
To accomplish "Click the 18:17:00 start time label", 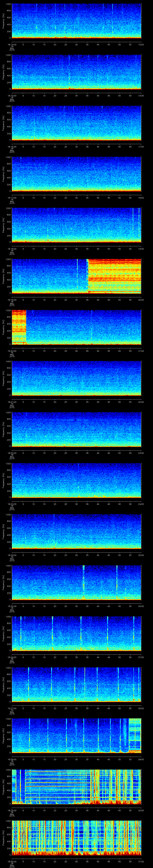I will (12, 198).
